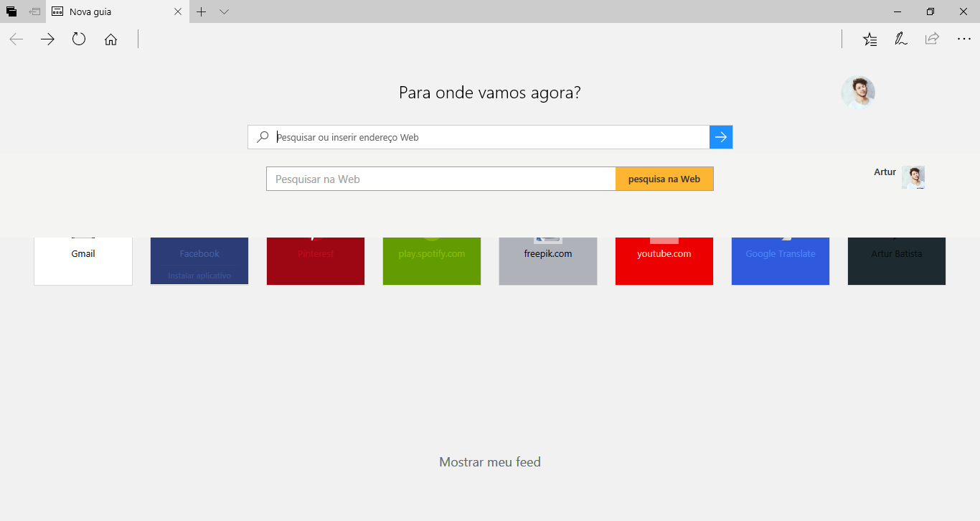Select the Nova guia tab
Viewport: 980px width, 521px height.
(x=118, y=11)
